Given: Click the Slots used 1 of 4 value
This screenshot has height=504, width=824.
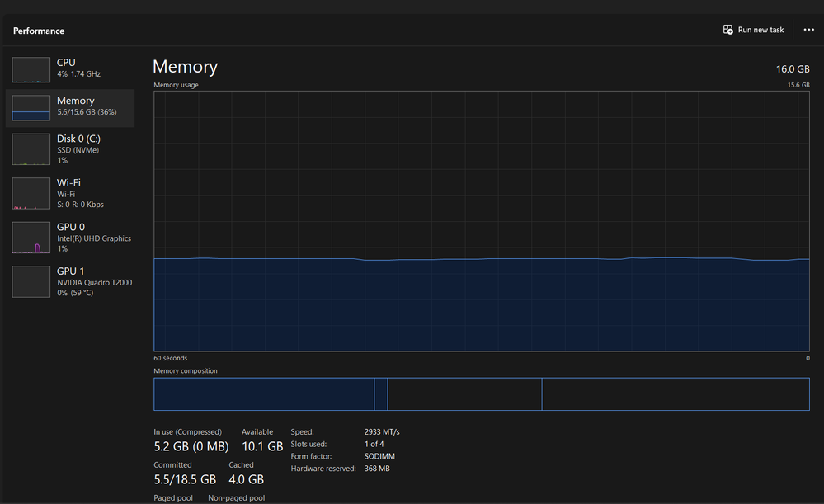Looking at the screenshot, I should click(374, 444).
